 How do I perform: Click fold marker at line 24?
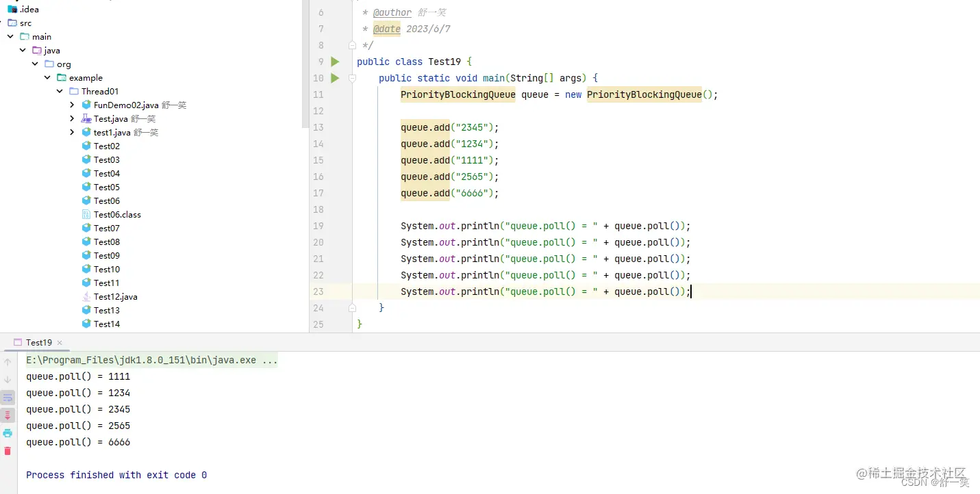352,308
